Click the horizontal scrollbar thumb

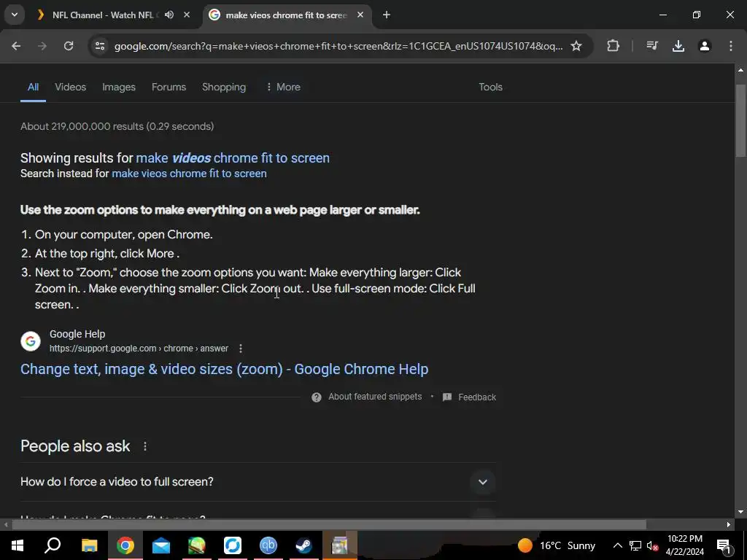pyautogui.click(x=329, y=525)
